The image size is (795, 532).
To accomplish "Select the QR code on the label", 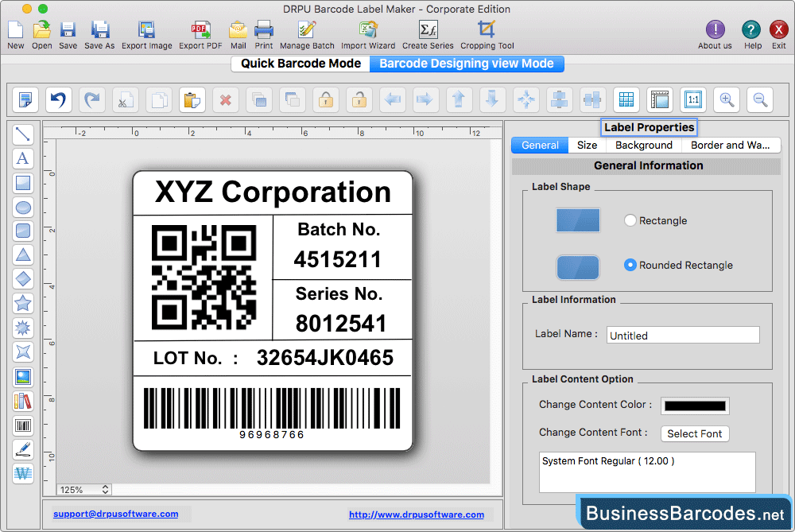I will (204, 278).
